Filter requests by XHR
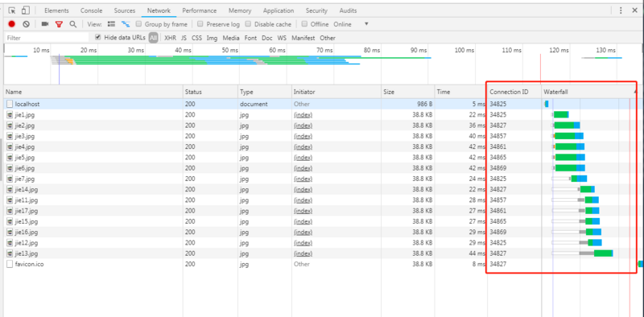 tap(170, 38)
